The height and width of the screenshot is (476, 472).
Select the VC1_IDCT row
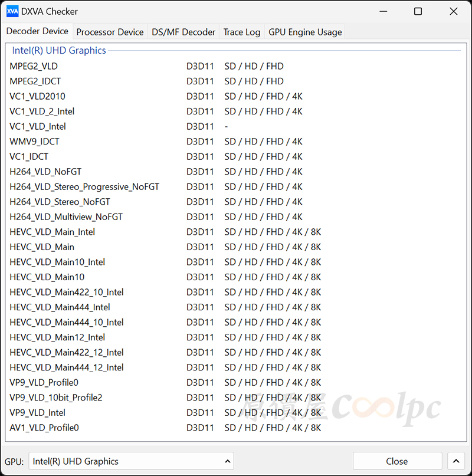tap(235, 157)
